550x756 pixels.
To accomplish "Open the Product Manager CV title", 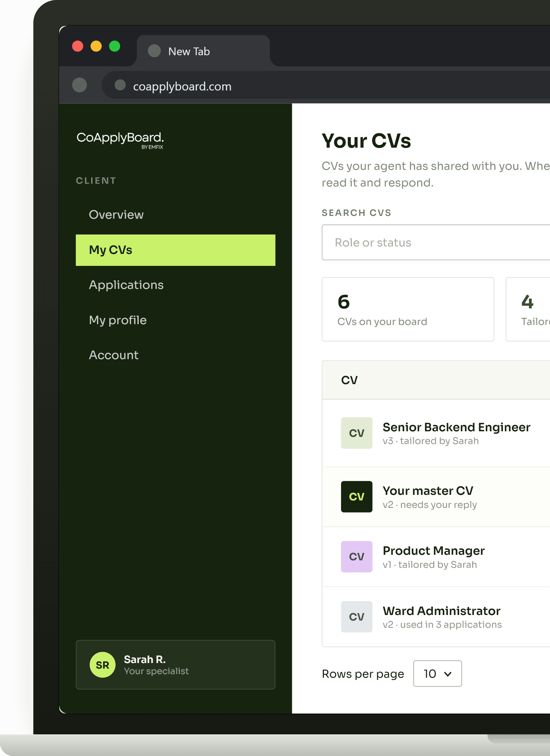I will click(x=434, y=551).
